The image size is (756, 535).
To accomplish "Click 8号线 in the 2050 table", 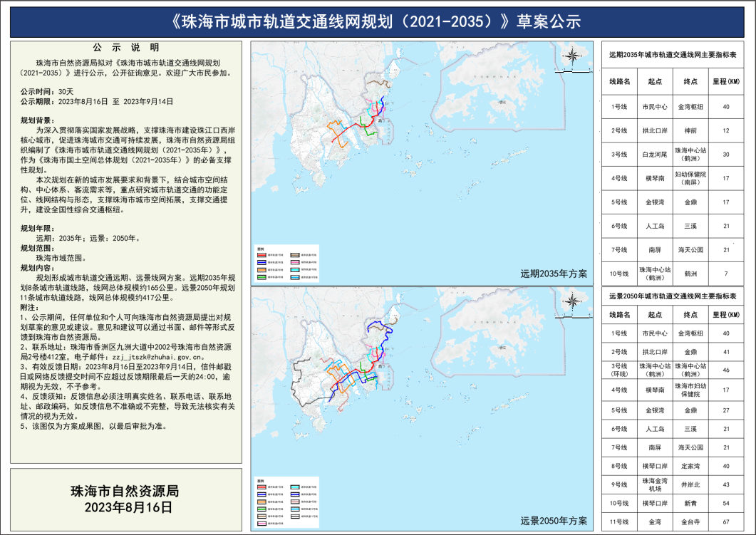I will pyautogui.click(x=619, y=466).
